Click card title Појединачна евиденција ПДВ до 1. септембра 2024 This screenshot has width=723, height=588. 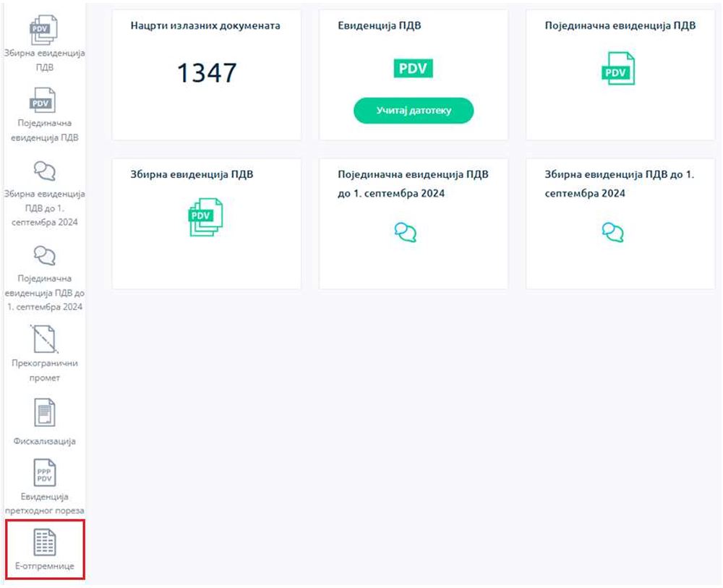[x=413, y=184]
